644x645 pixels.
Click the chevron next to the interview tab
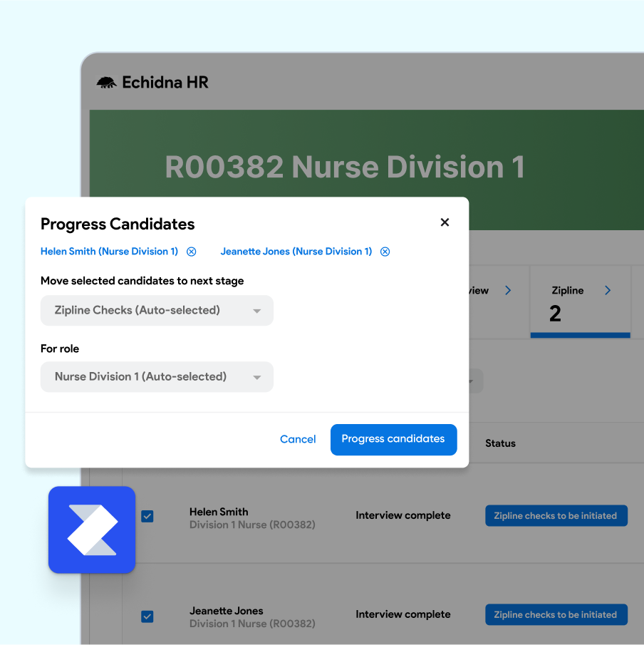(508, 290)
